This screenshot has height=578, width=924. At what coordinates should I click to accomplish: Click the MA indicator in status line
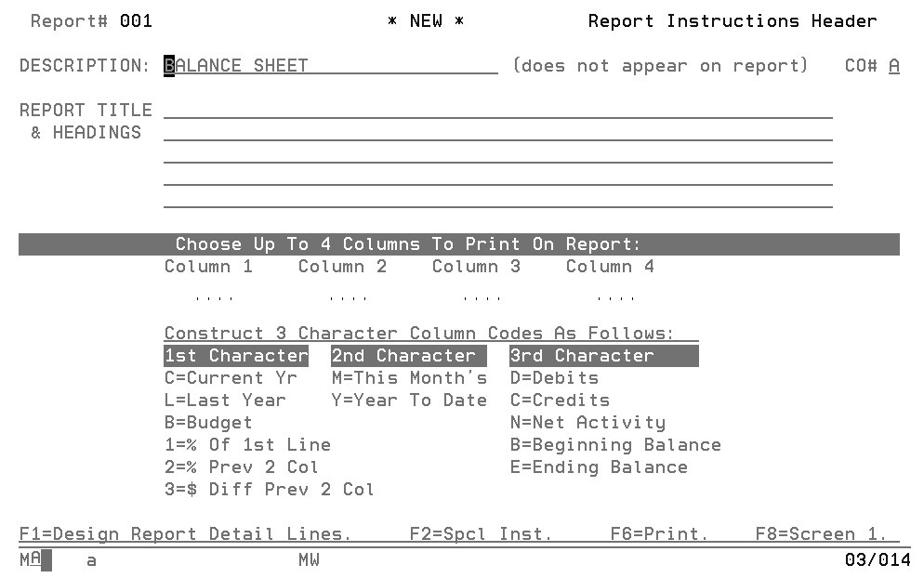click(x=30, y=559)
